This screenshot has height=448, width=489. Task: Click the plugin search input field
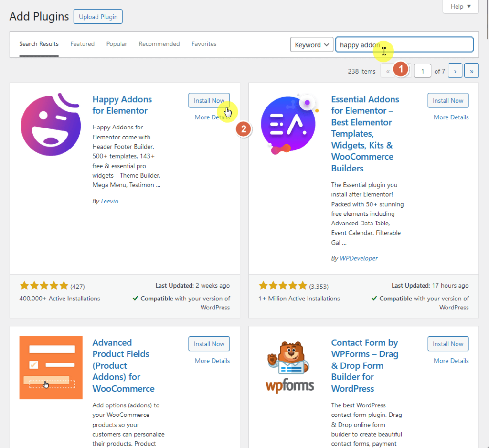point(404,44)
